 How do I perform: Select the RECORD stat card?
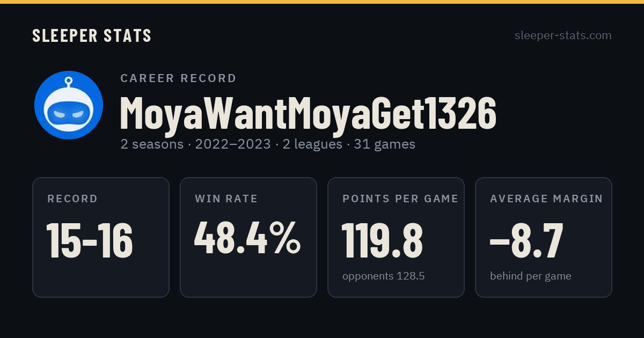[101, 237]
